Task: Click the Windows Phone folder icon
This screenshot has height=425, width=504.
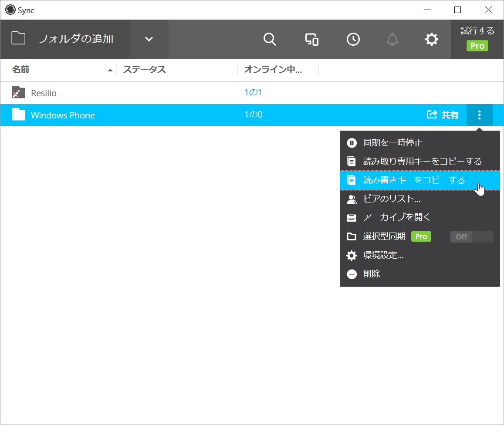Action: (19, 115)
